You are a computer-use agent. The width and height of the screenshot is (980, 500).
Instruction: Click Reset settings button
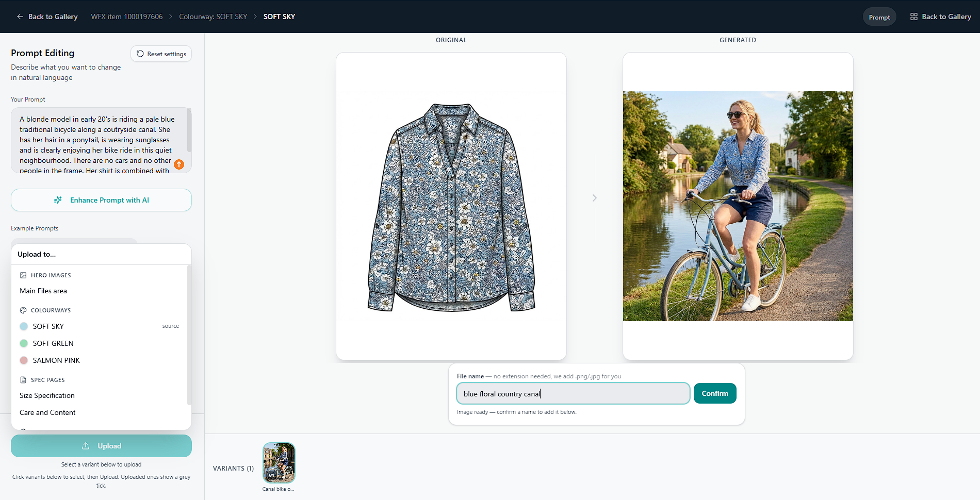(161, 54)
